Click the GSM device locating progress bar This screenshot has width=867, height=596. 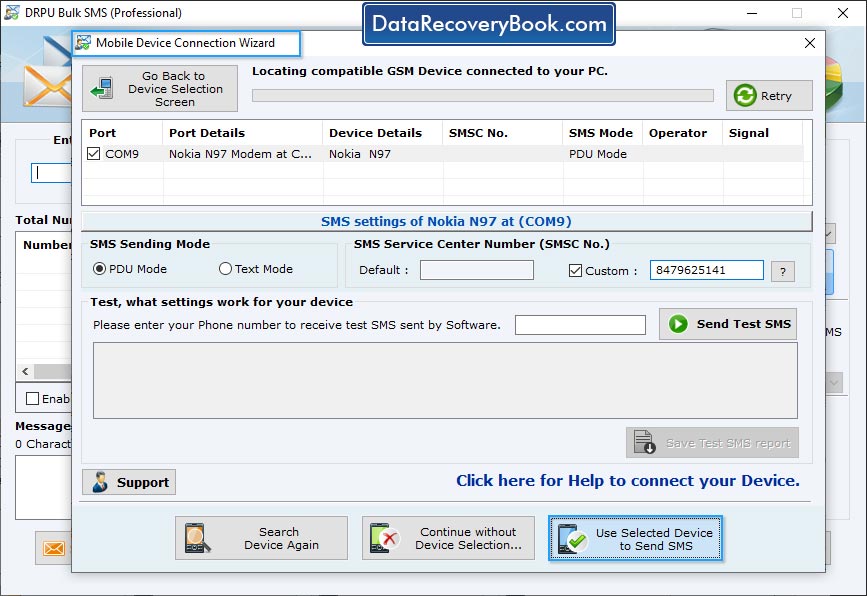(x=480, y=96)
